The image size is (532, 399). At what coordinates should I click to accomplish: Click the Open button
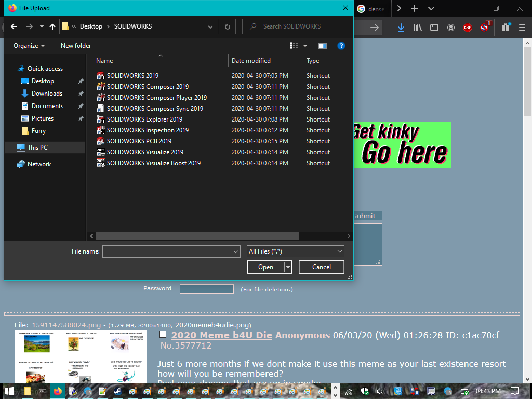pyautogui.click(x=265, y=267)
